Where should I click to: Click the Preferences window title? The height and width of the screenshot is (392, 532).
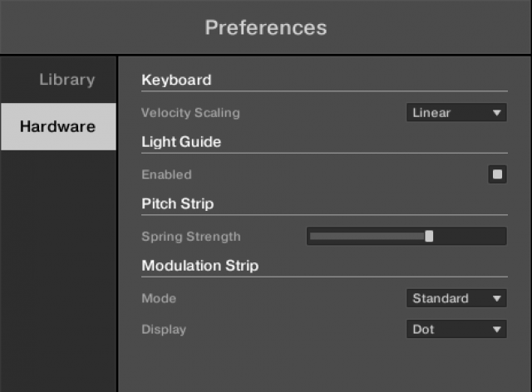pyautogui.click(x=266, y=27)
